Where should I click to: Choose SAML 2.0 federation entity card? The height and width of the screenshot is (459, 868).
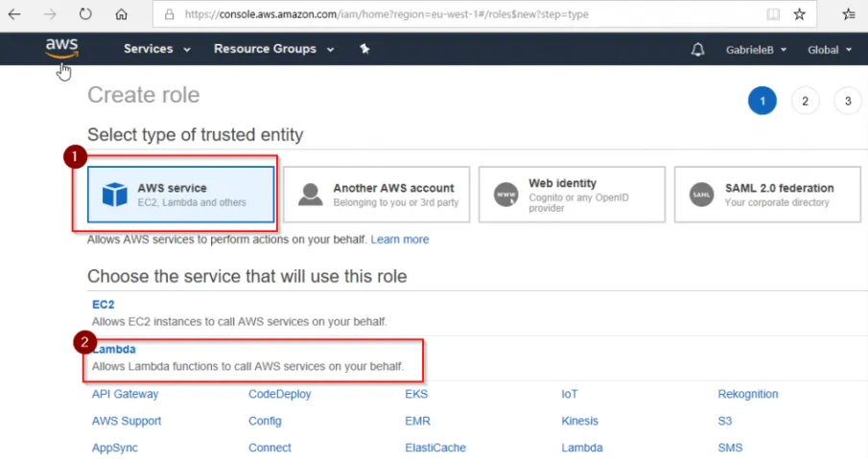tap(767, 195)
